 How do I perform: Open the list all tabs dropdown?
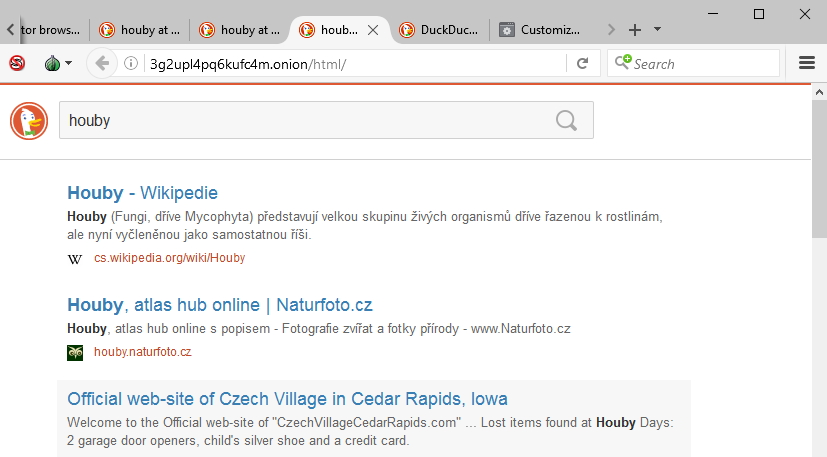[657, 29]
